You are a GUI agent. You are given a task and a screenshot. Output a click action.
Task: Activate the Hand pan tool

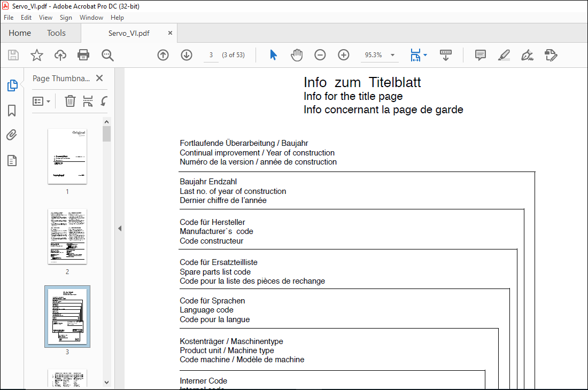click(x=297, y=55)
